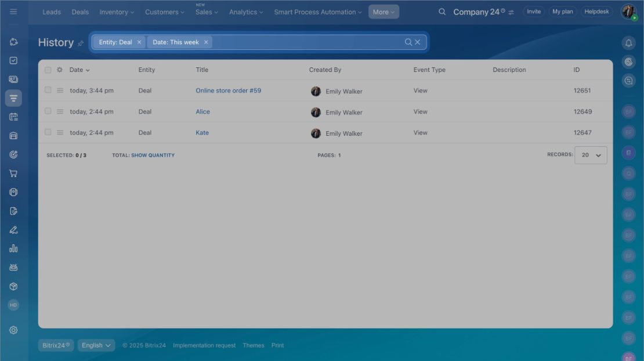Open shopping cart icon in left sidebar
The width and height of the screenshot is (644, 361).
[13, 174]
